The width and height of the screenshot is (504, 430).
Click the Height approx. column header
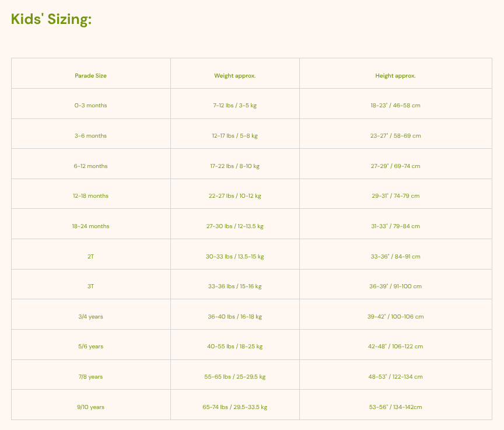(395, 75)
